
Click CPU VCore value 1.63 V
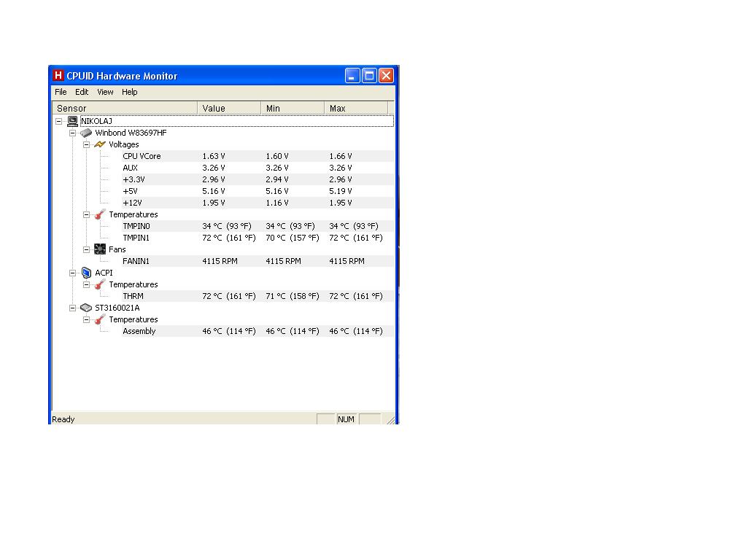214,156
